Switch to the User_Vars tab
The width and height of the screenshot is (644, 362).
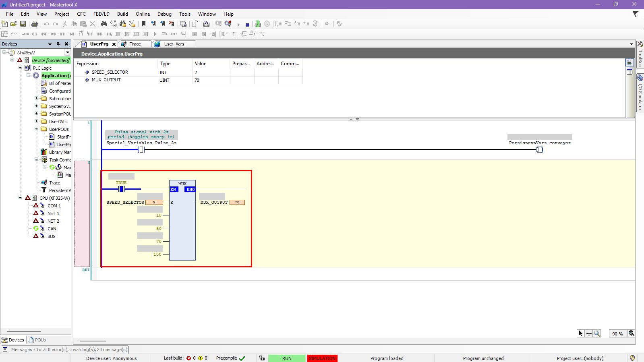(174, 44)
